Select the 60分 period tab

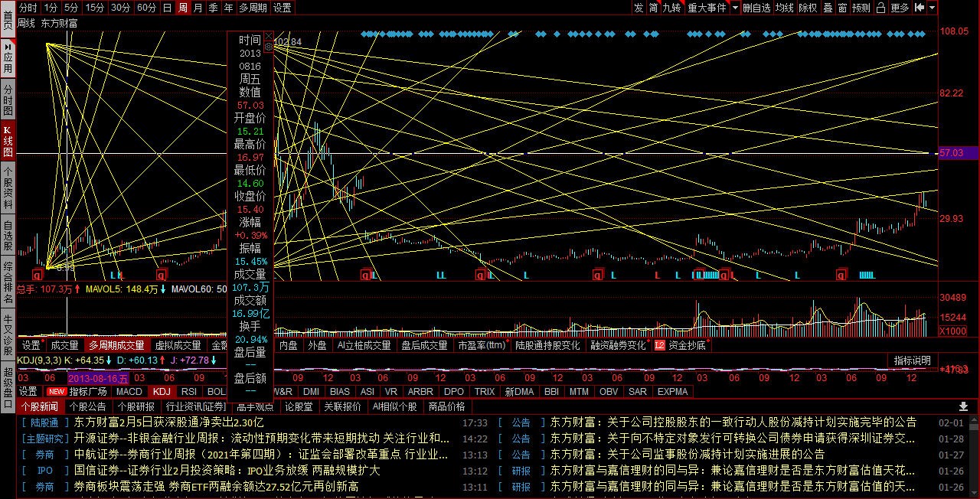[x=146, y=8]
